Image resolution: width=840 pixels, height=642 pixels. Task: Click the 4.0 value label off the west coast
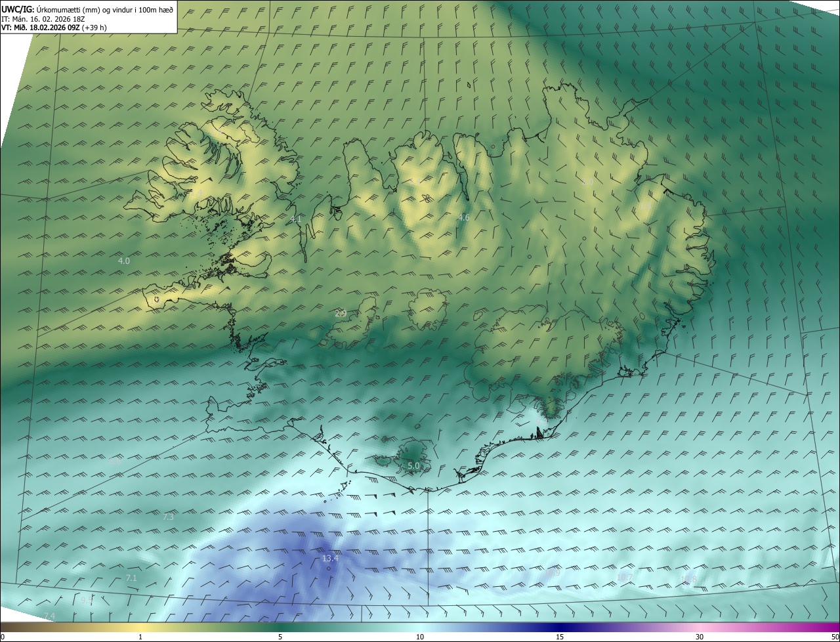click(123, 261)
